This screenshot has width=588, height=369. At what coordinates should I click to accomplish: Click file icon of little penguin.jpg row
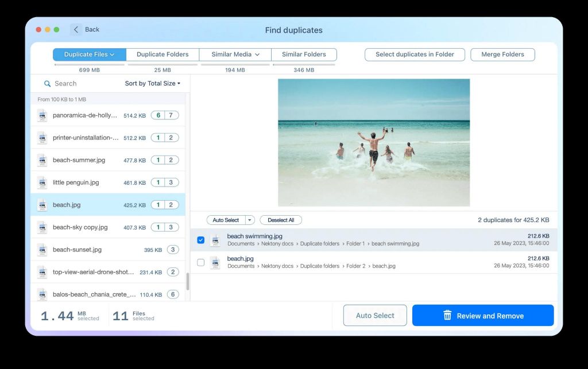tap(42, 183)
